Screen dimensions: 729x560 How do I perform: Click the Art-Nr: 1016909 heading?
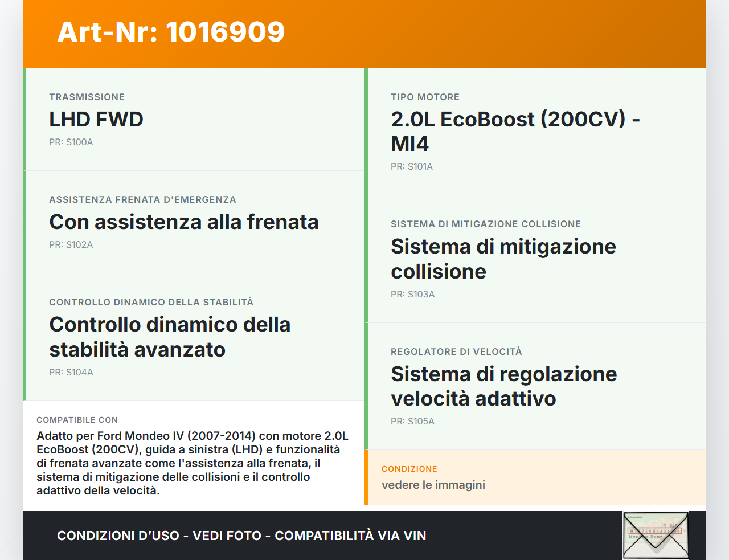[x=171, y=32]
